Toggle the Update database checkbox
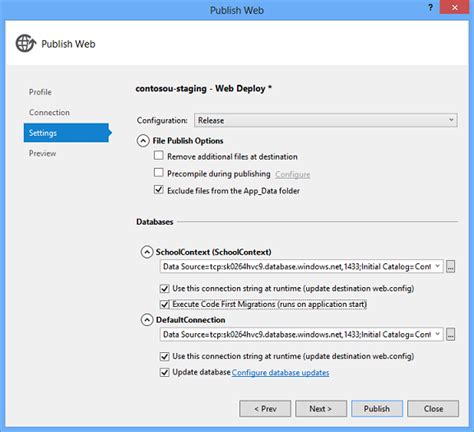This screenshot has width=474, height=432. pos(165,372)
